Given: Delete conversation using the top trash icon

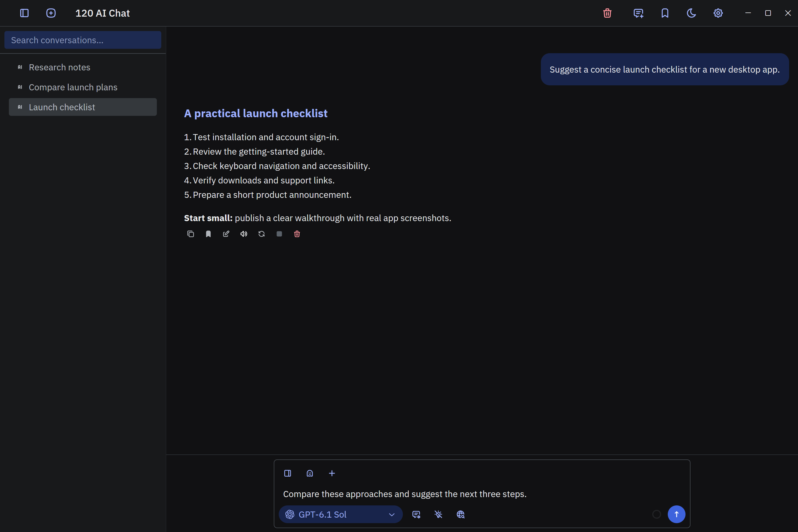Looking at the screenshot, I should tap(607, 13).
